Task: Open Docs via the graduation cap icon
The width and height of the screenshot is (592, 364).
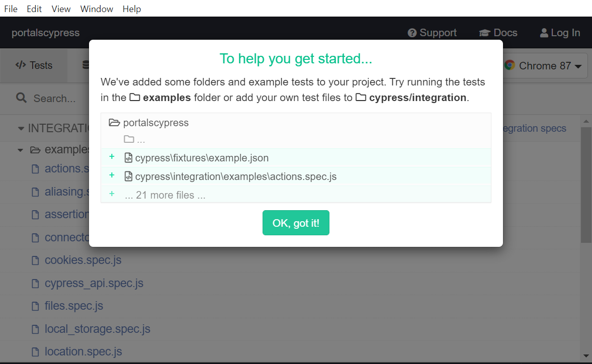Action: 485,33
